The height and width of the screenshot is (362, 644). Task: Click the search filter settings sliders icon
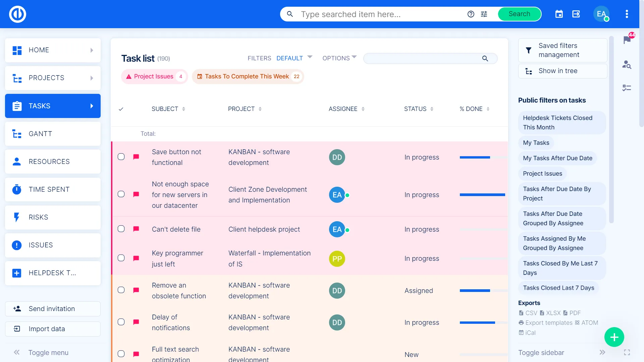point(484,14)
